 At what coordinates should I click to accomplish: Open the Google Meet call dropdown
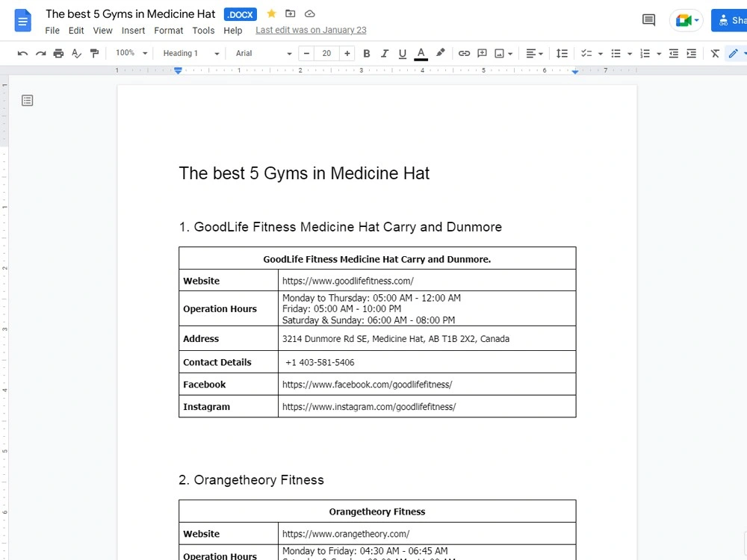point(686,20)
